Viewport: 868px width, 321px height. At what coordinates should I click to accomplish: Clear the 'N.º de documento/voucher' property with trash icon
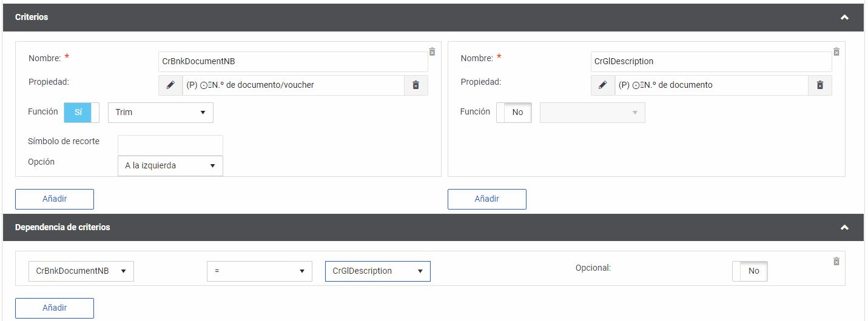point(416,85)
